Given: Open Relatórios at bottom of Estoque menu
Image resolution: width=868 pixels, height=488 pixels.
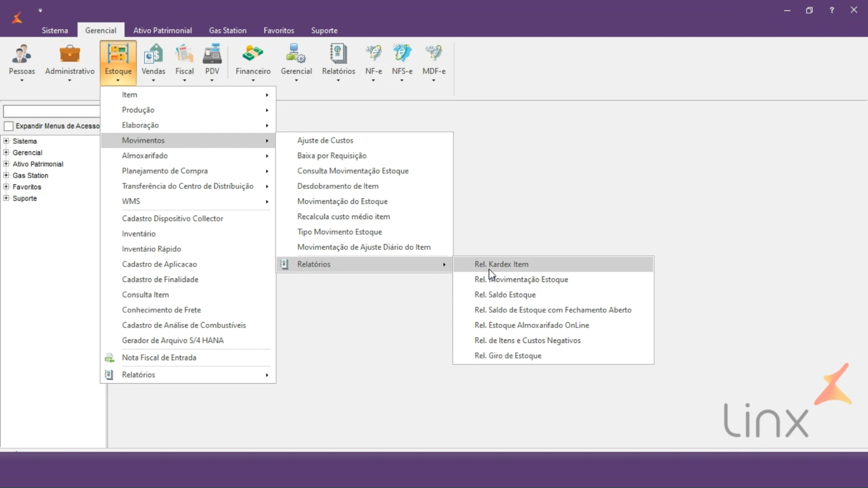Looking at the screenshot, I should (x=188, y=375).
